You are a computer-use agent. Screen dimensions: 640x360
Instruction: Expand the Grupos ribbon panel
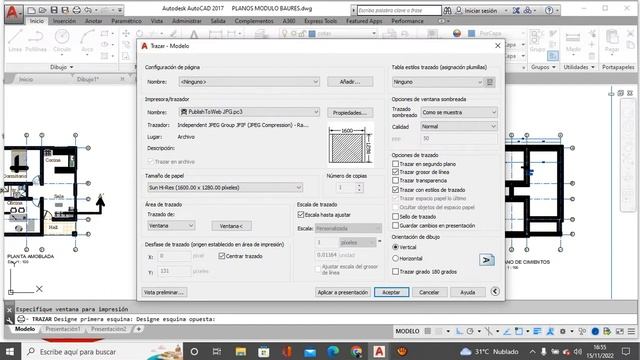[543, 67]
